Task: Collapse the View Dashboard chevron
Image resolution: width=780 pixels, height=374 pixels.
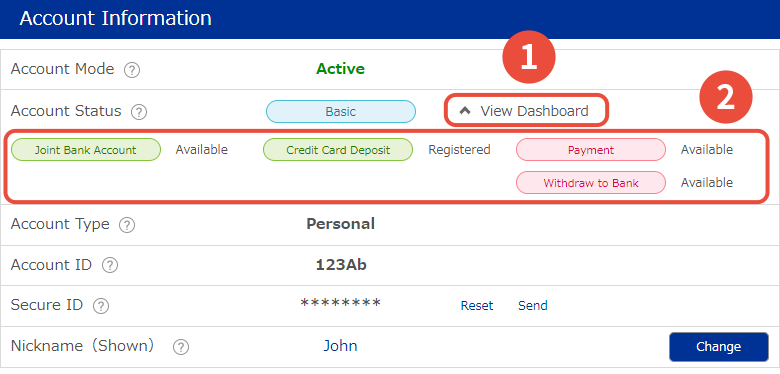Action: [465, 111]
